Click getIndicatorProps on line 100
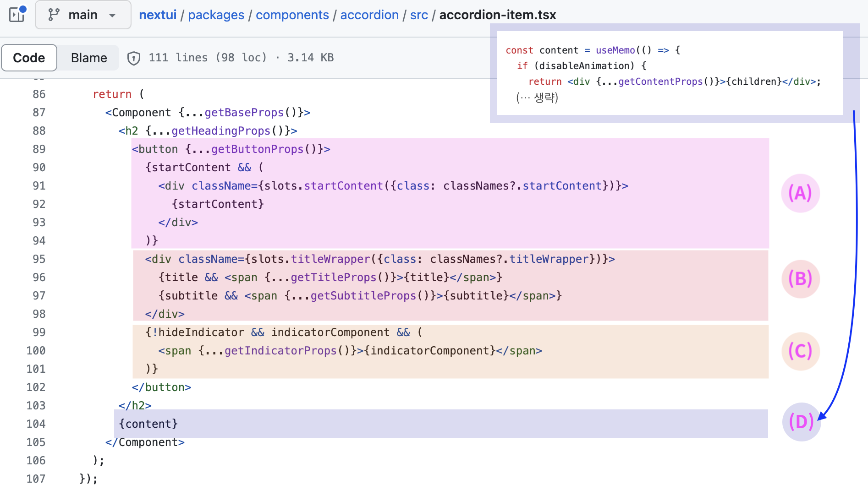Screen dimensions: 868x490 tap(280, 351)
